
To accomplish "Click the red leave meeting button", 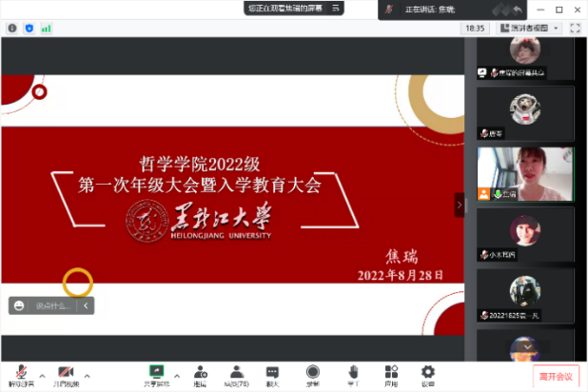I will [556, 377].
